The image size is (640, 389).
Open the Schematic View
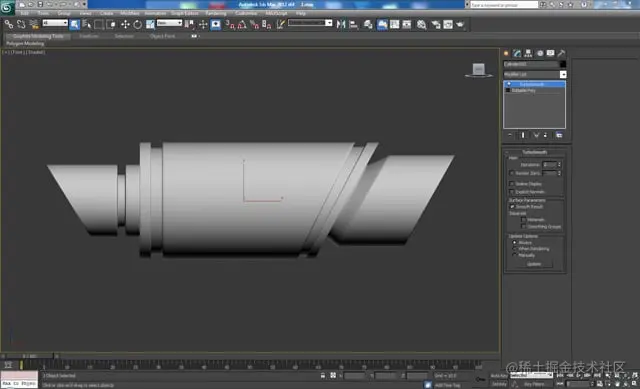pyautogui.click(x=407, y=24)
